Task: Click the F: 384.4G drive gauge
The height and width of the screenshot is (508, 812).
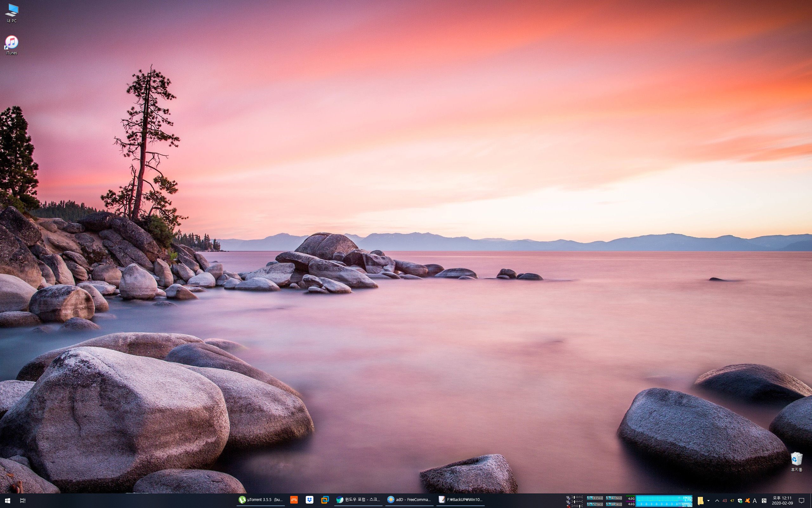Action: click(614, 504)
